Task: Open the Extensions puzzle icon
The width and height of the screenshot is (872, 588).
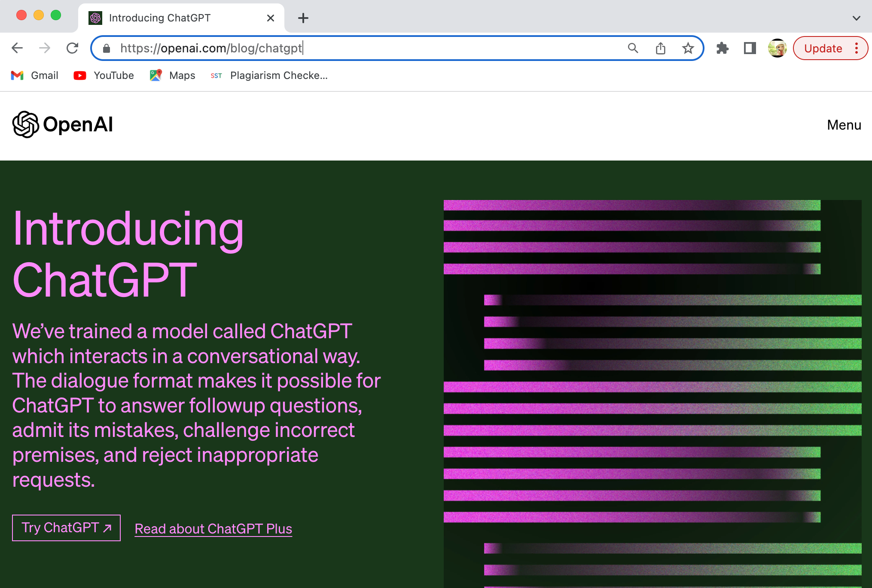Action: (x=723, y=48)
